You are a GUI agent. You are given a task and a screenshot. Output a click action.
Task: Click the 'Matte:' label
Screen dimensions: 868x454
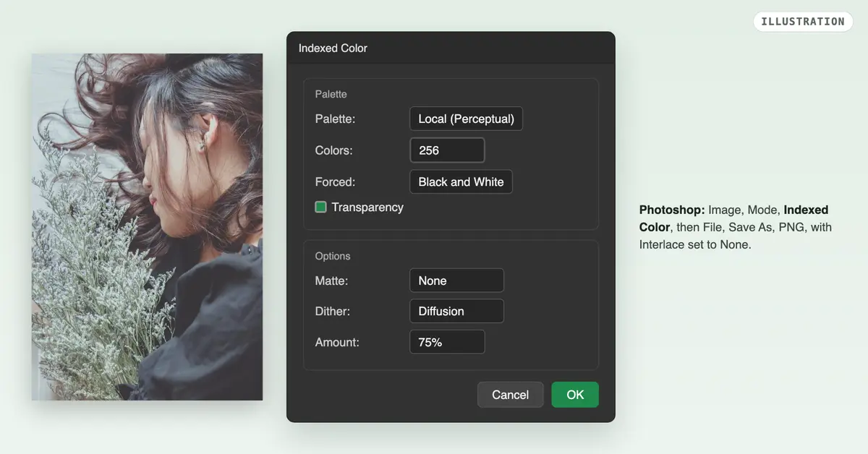pos(331,280)
